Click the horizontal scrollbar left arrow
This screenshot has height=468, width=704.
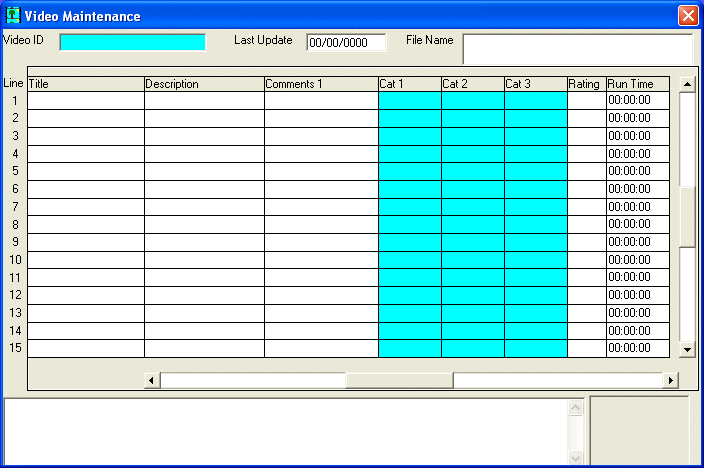click(x=152, y=380)
